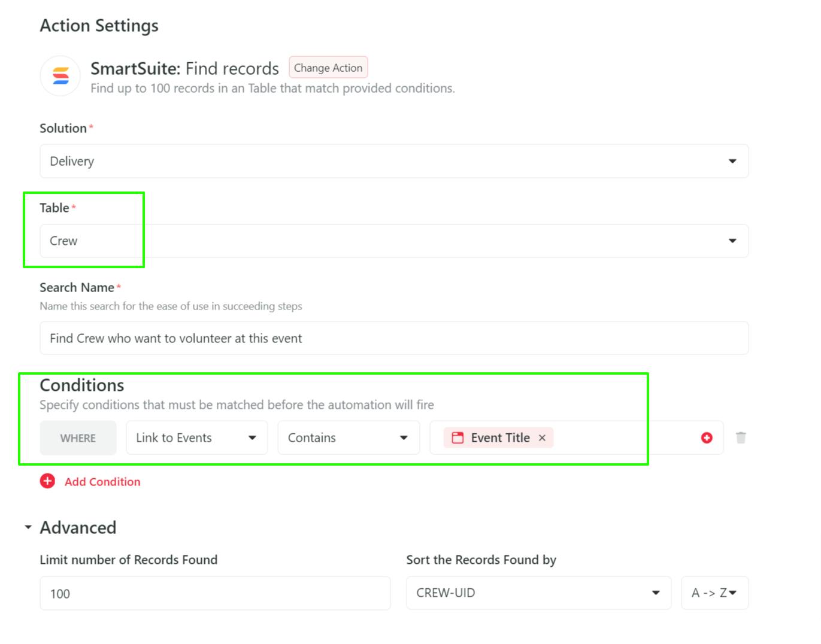Viewport: 821px width, 644px height.
Task: Remove the Event Title tag
Action: tap(542, 438)
